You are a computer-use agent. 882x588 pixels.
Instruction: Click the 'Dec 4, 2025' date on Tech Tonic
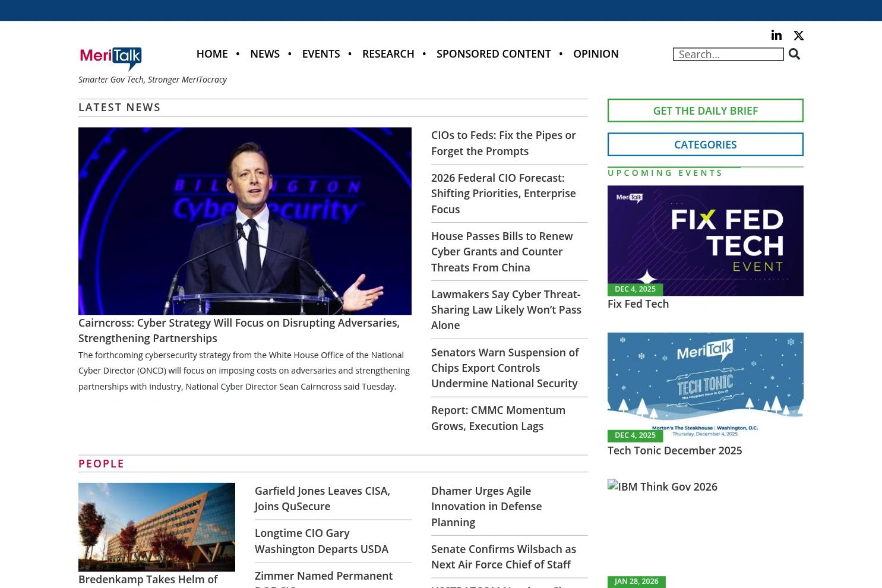pos(635,435)
